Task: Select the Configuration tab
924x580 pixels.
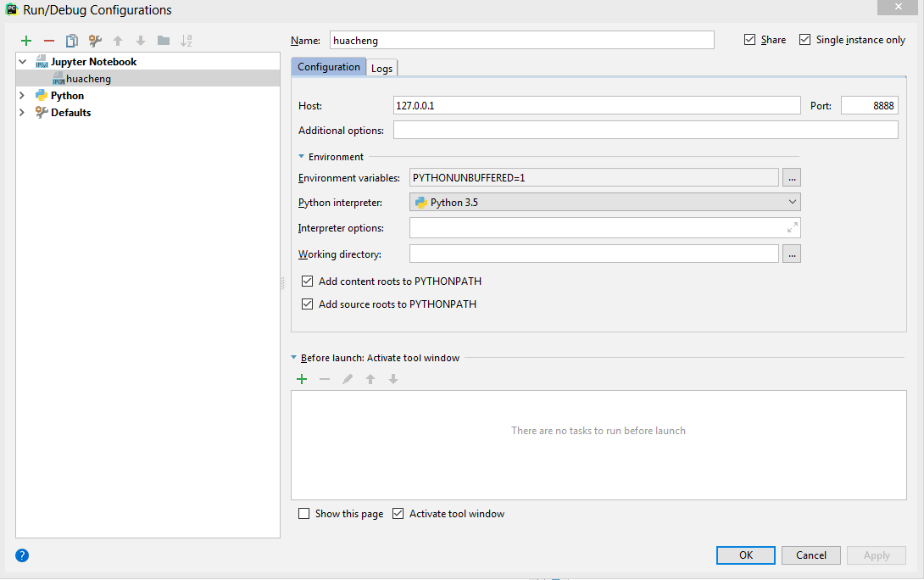Action: pos(328,66)
